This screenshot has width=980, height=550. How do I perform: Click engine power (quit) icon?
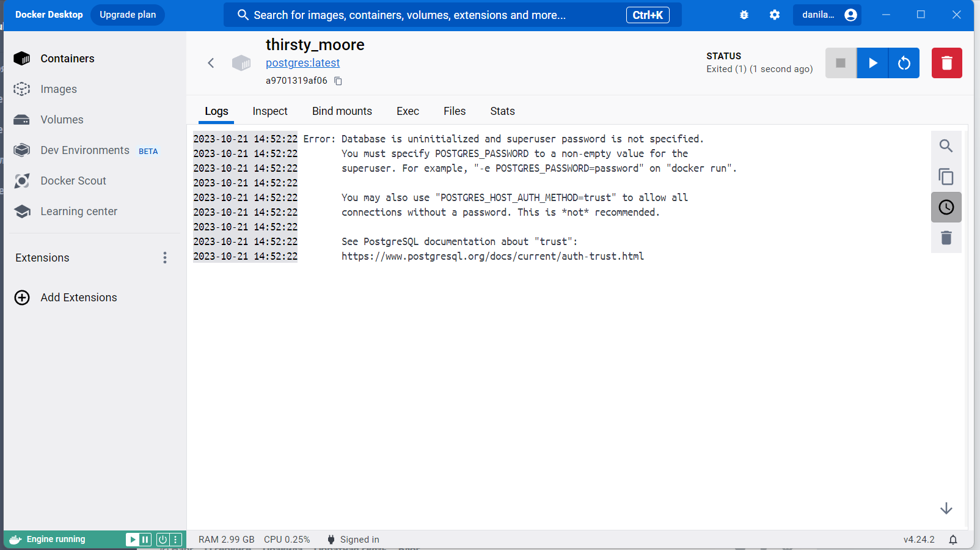(163, 540)
